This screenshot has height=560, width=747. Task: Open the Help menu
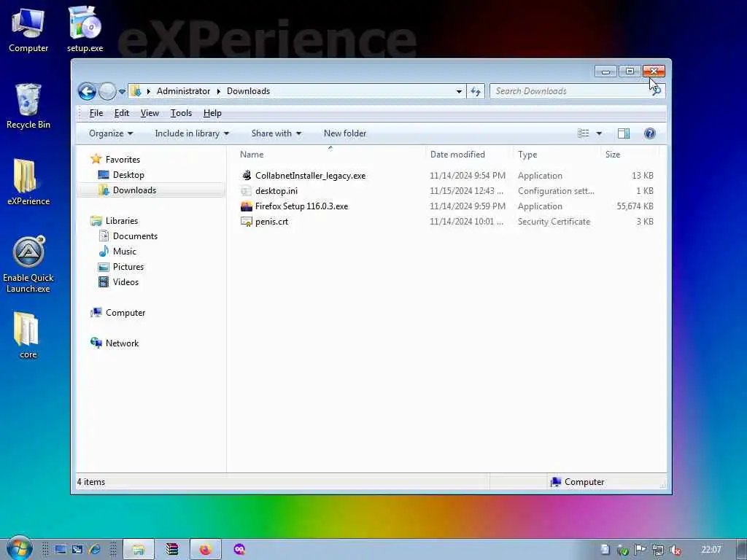coord(212,113)
